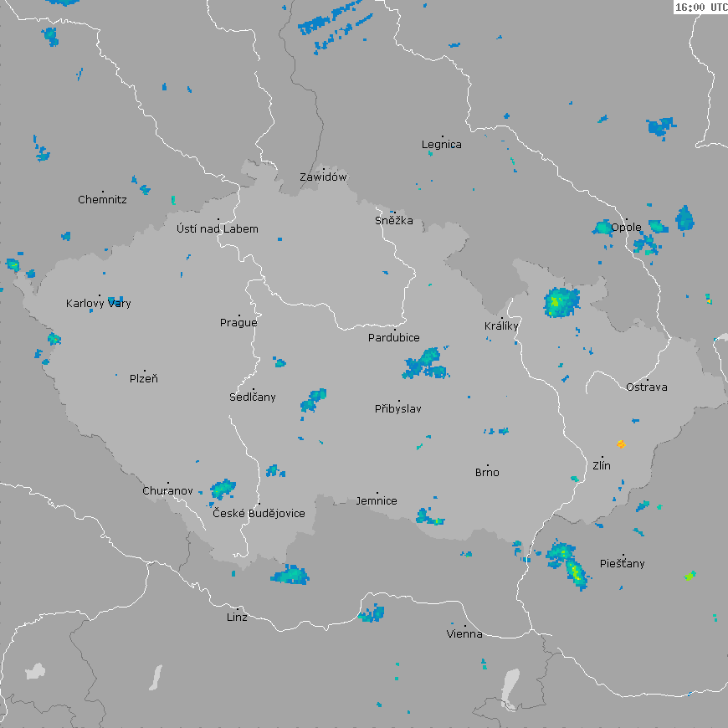Click the Opole city label
The height and width of the screenshot is (728, 728).
point(626,228)
